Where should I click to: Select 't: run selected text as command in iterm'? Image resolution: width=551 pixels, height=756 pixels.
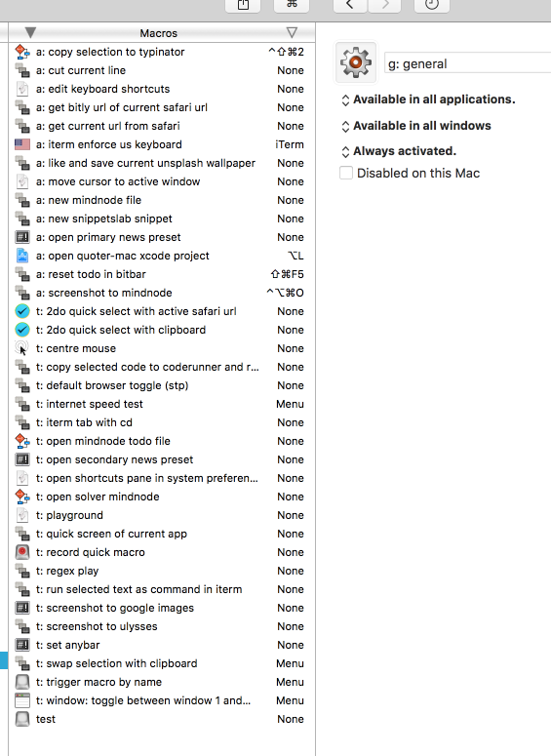pos(162,589)
